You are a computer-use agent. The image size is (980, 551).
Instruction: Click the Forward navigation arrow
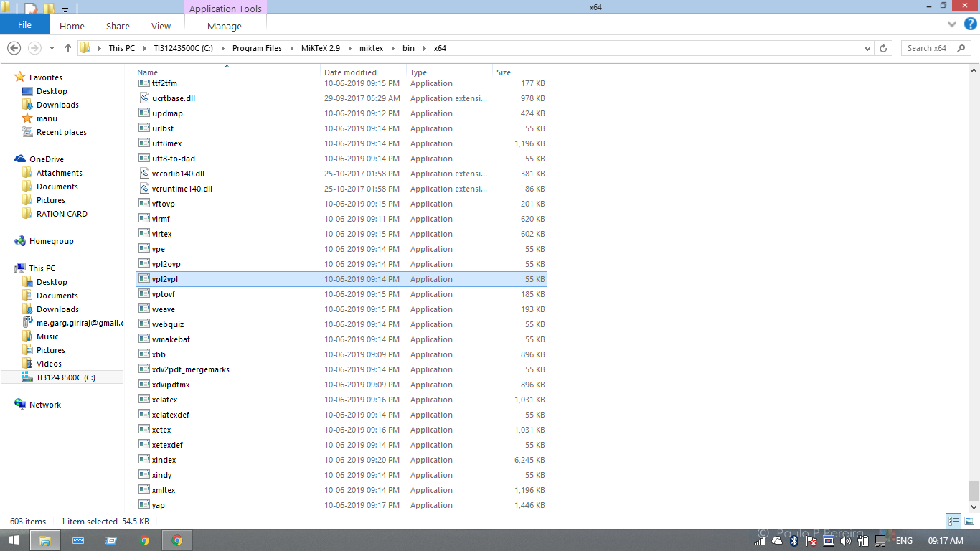click(34, 48)
